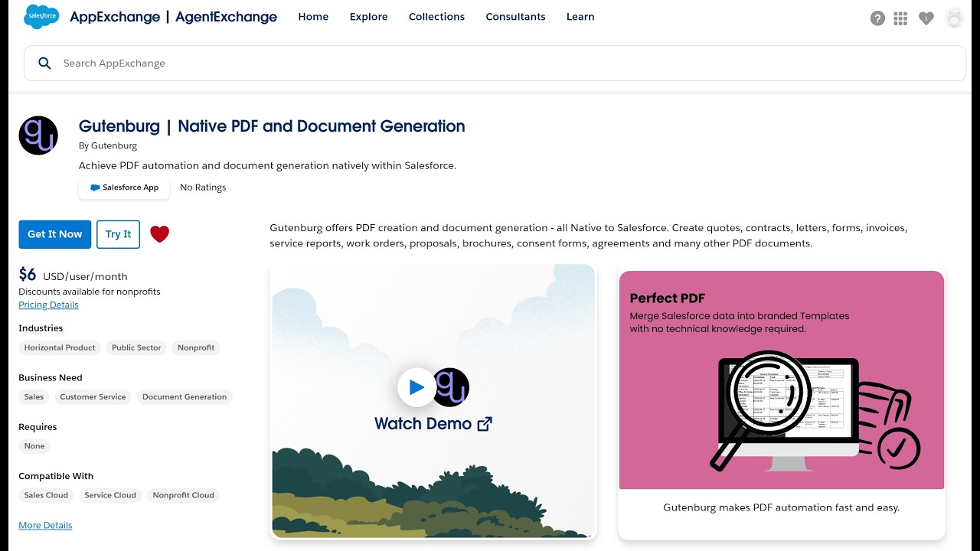980x551 pixels.
Task: Open the Explore menu
Action: (x=369, y=17)
